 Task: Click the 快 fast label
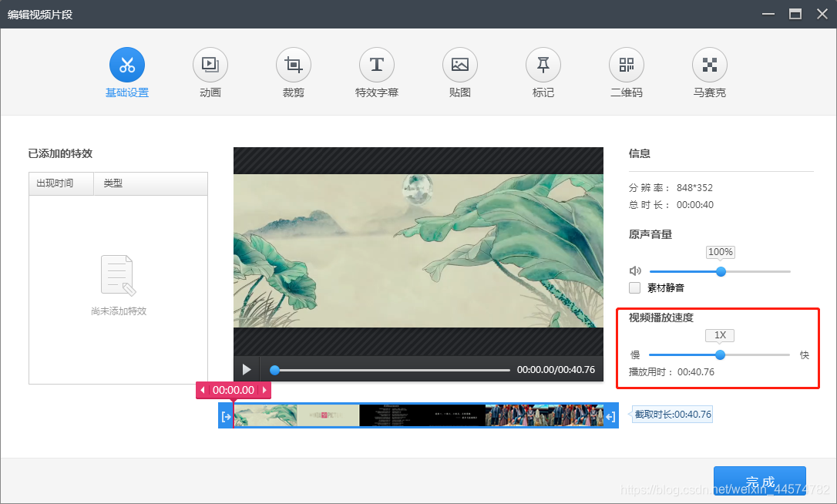click(x=805, y=355)
